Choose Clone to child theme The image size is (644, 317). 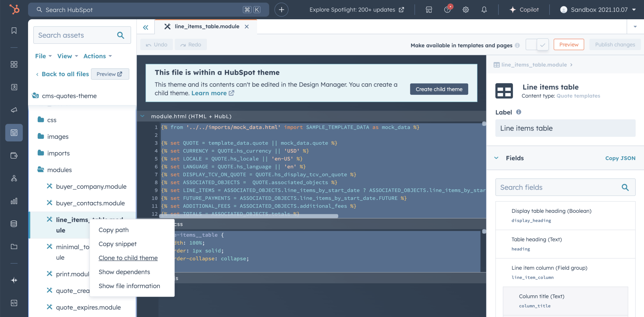click(128, 258)
